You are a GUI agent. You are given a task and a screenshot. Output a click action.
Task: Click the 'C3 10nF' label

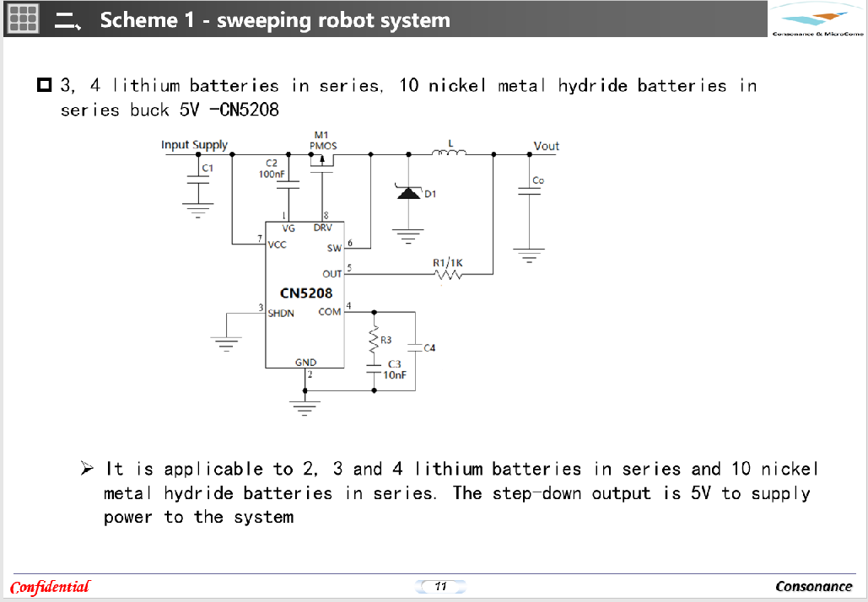point(394,369)
